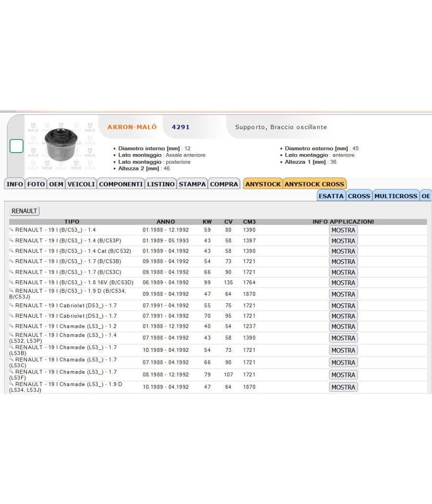Click MOSTRA for Chamade 1.9 D (L534, L53J)
432x504 pixels.
coord(343,387)
